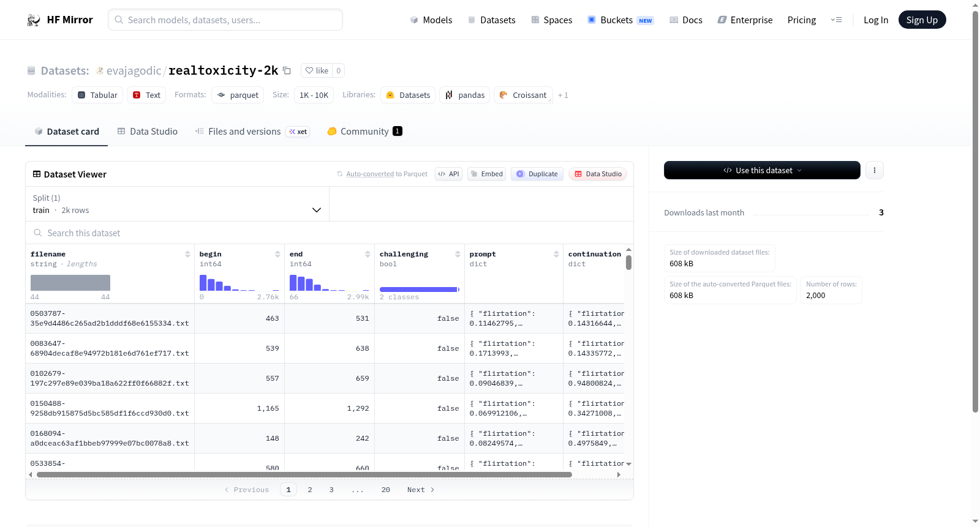Select the begin cell value 463
980x527 pixels.
273,318
